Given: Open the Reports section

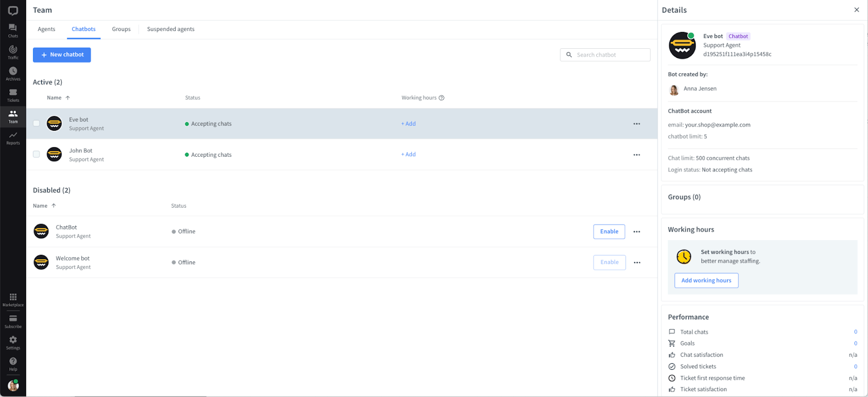Looking at the screenshot, I should tap(13, 138).
